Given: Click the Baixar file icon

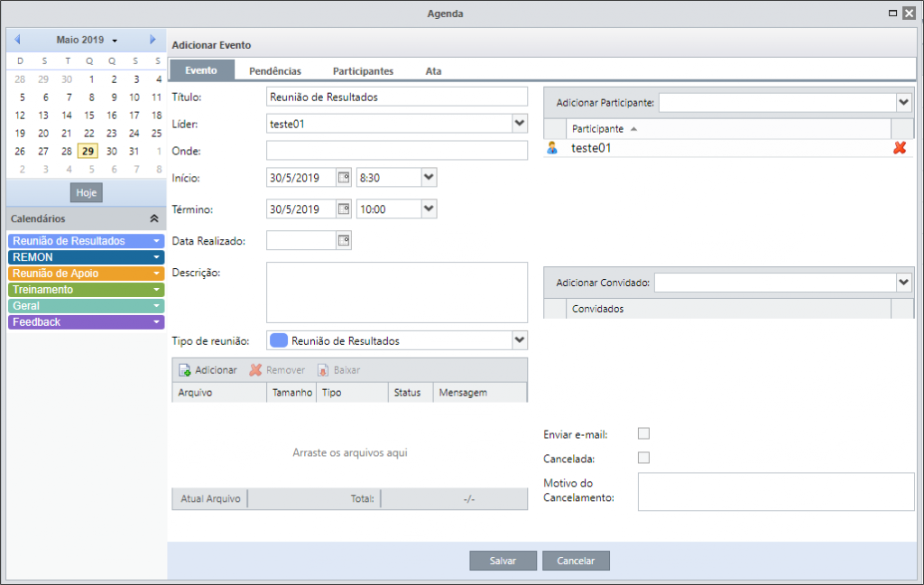Looking at the screenshot, I should [323, 370].
